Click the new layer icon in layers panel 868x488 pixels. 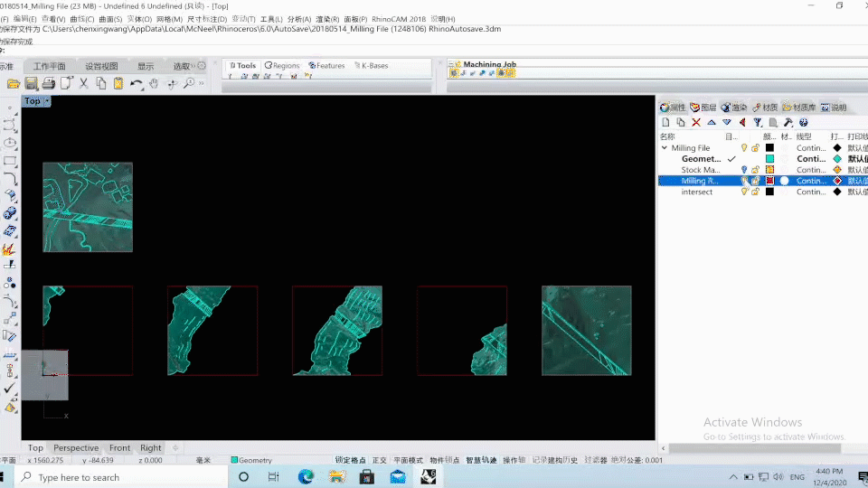pyautogui.click(x=666, y=122)
